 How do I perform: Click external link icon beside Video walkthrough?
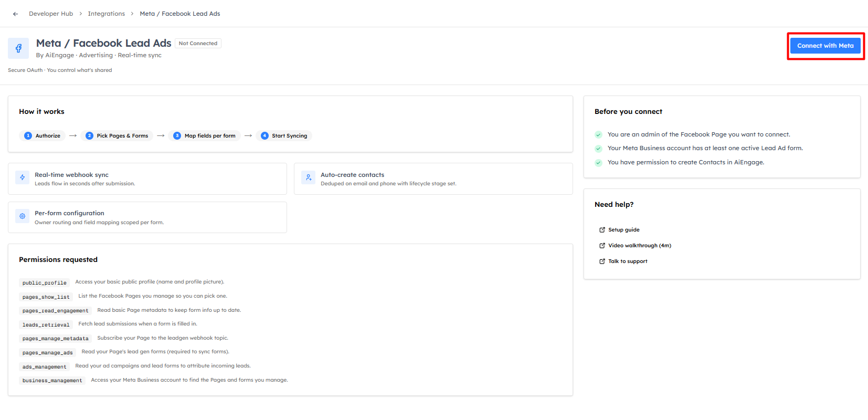click(602, 246)
